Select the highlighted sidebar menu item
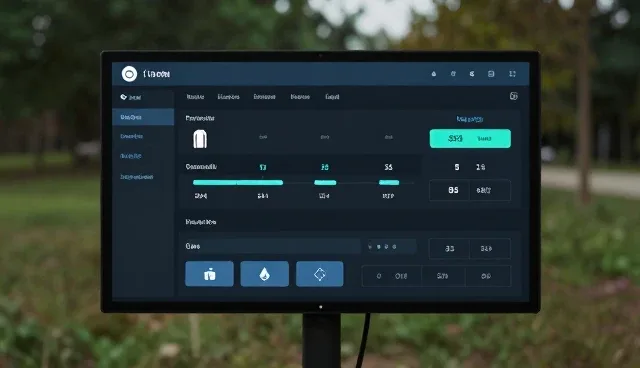This screenshot has height=368, width=640. (x=143, y=117)
